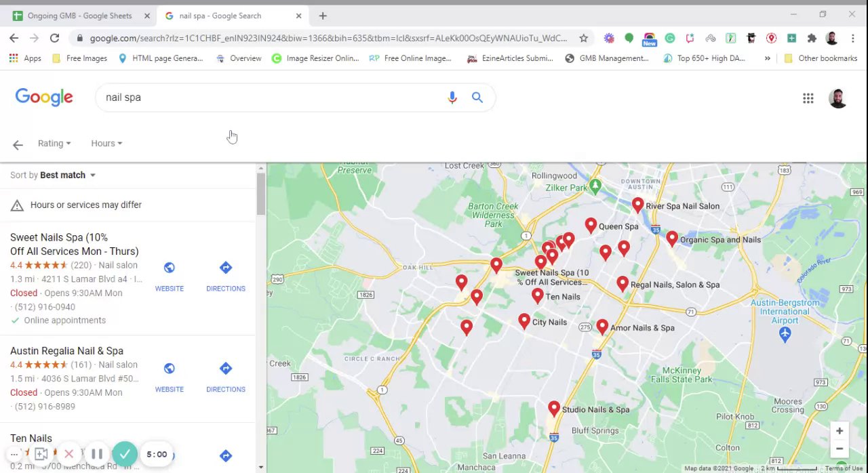Screen dimensions: 868x473
Task: Open Website for Austin Regalia Nail & Spa
Action: 169,377
